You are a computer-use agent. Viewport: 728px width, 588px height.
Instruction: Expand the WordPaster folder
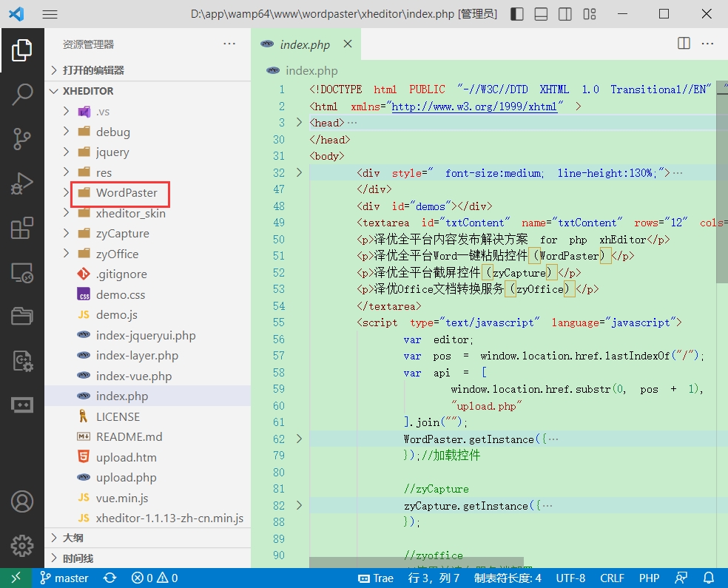127,193
